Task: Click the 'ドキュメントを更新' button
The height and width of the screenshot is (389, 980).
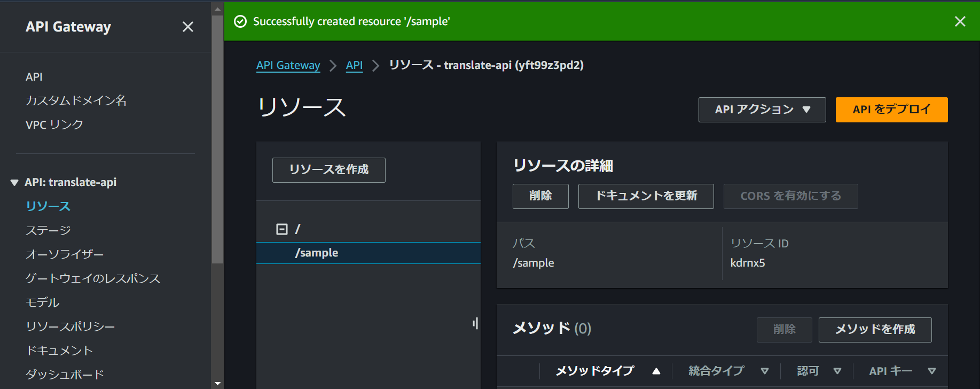Action: 646,196
